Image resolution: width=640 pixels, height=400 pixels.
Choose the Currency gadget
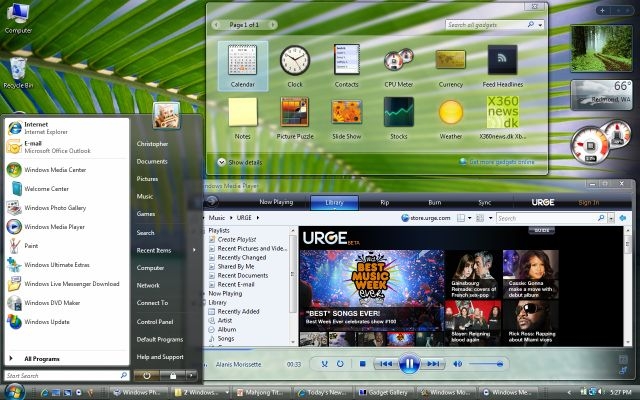pos(451,66)
